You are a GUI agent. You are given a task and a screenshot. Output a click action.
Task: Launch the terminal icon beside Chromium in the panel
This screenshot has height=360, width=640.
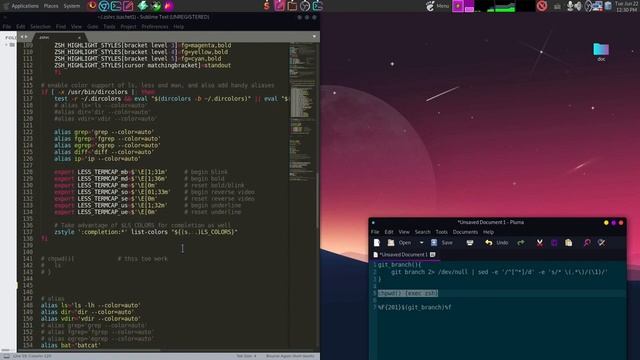tap(116, 6)
